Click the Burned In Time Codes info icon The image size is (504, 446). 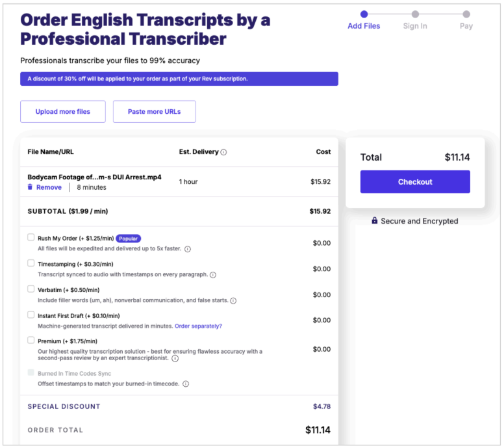click(186, 384)
